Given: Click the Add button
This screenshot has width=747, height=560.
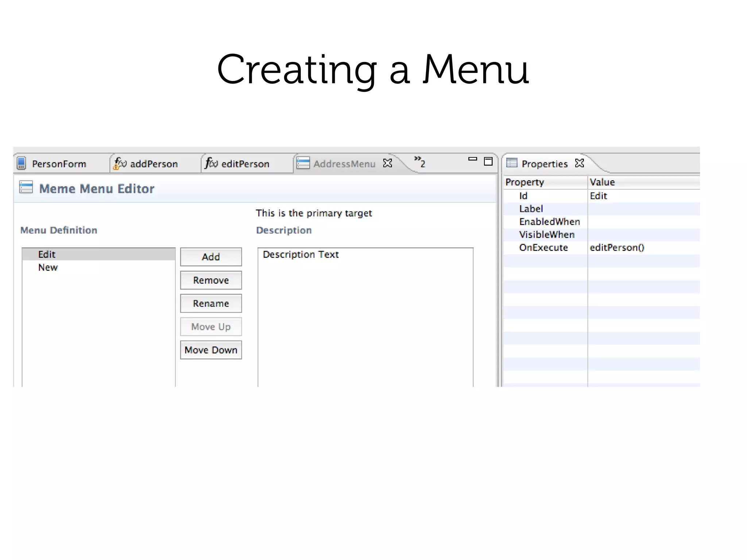Looking at the screenshot, I should [x=211, y=257].
